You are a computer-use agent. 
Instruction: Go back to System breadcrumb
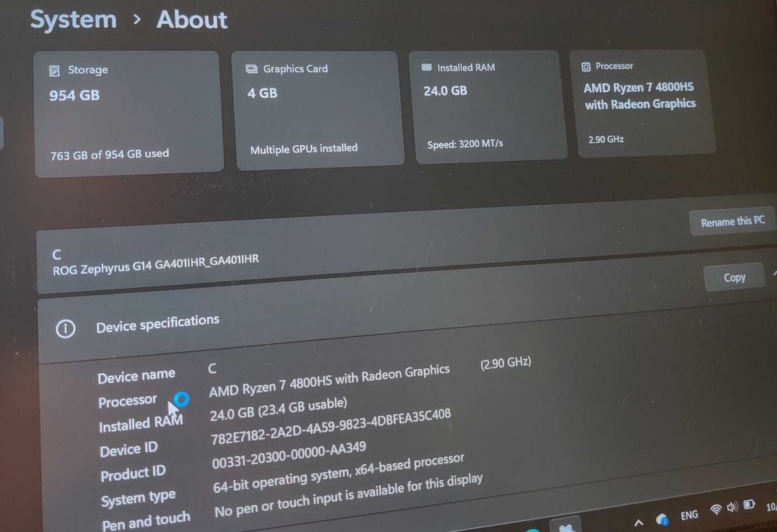[73, 19]
